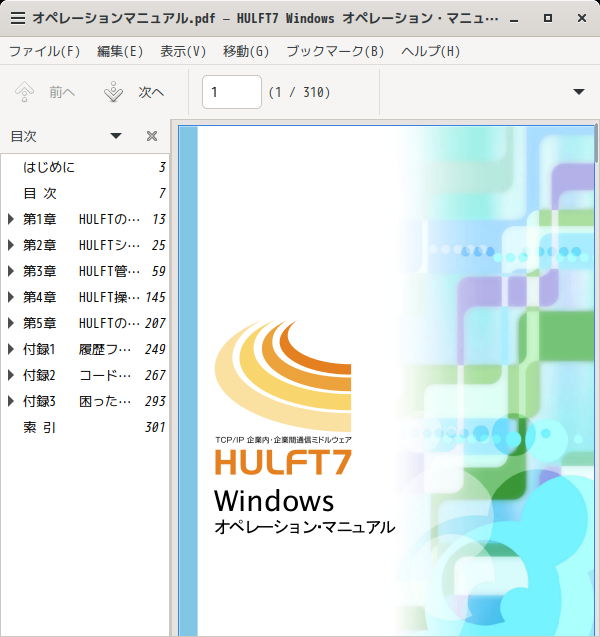Open the 目次 sidebar selector dropdown

point(116,136)
